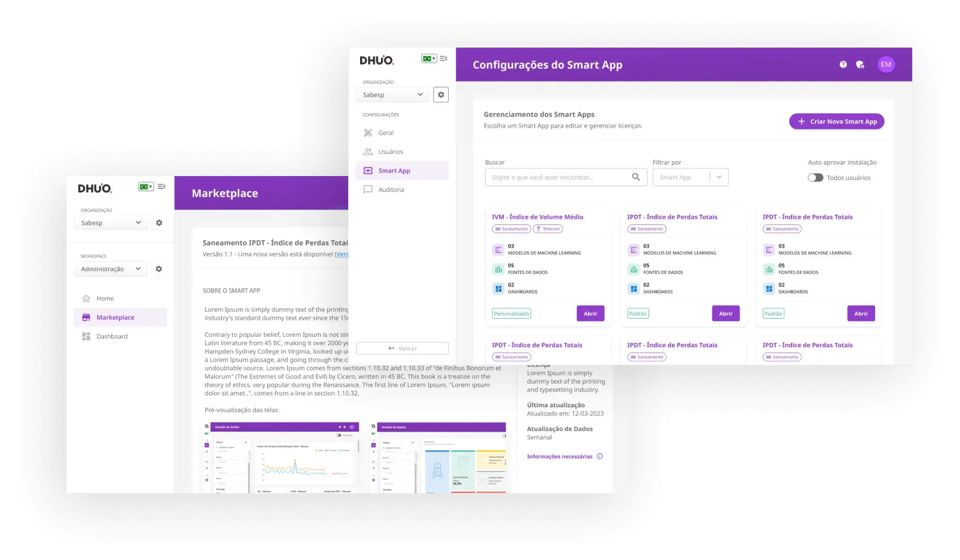Click the Auditoria icon in settings menu
This screenshot has width=960, height=560.
tap(368, 189)
